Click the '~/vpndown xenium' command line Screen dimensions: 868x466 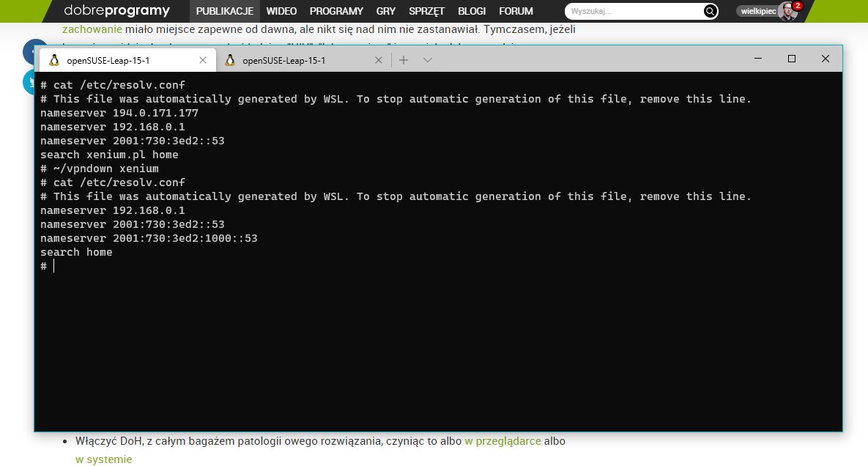(100, 169)
